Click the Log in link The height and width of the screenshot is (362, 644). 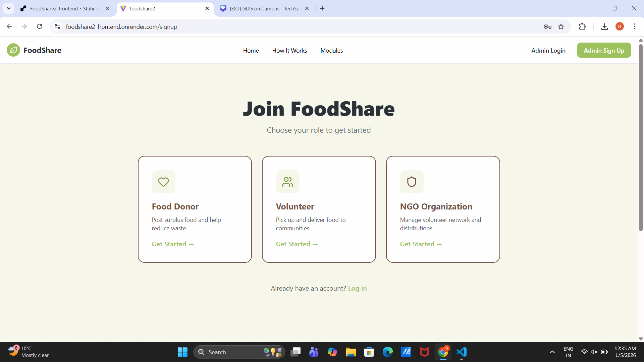tap(357, 288)
